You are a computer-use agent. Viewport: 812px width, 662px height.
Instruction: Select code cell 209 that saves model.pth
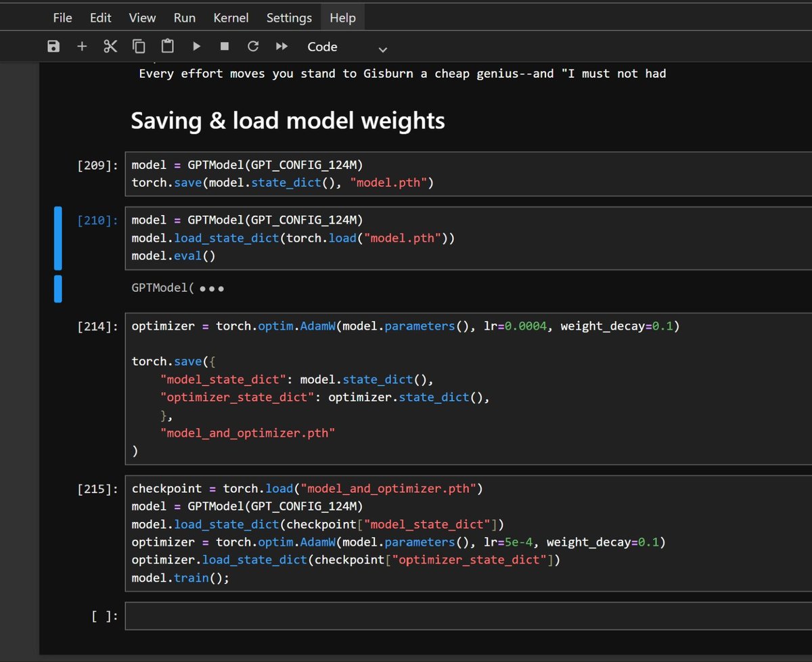click(x=468, y=174)
